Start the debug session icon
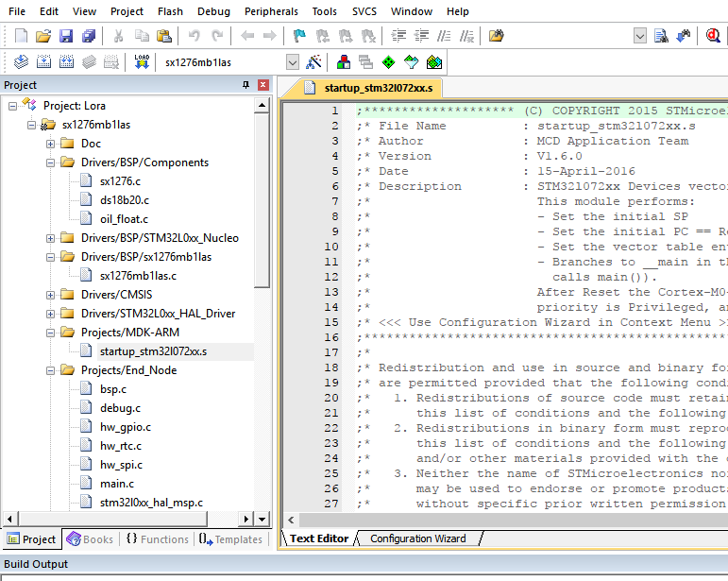 coord(713,36)
